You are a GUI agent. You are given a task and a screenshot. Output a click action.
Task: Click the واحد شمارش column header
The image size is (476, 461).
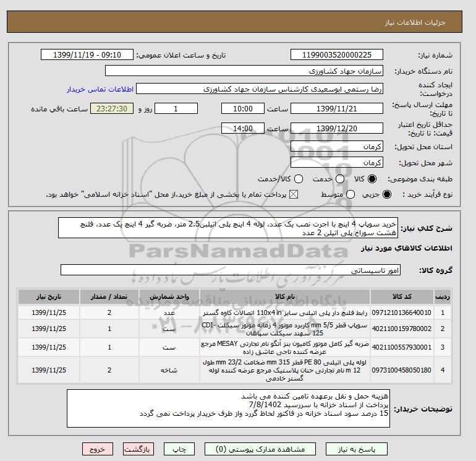tap(169, 297)
